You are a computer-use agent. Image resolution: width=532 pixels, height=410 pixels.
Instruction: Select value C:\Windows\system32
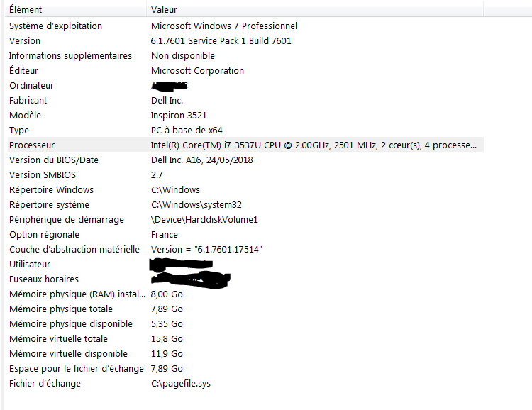click(196, 205)
